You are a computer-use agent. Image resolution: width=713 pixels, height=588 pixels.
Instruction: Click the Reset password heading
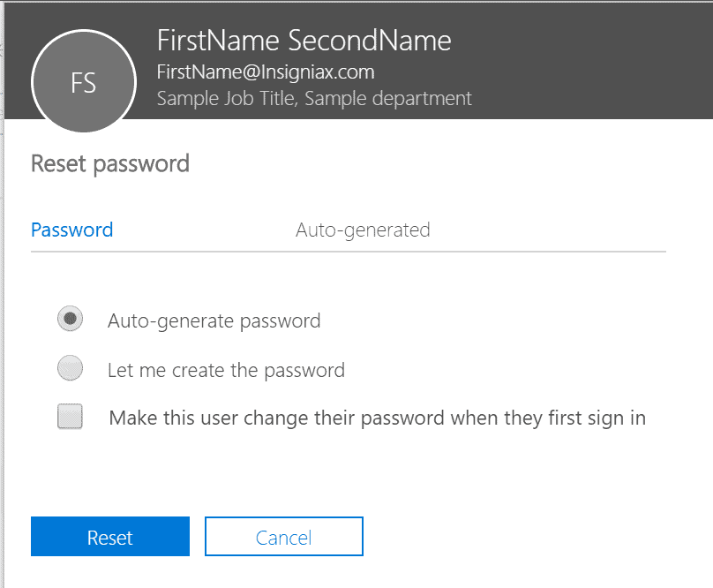pyautogui.click(x=110, y=164)
